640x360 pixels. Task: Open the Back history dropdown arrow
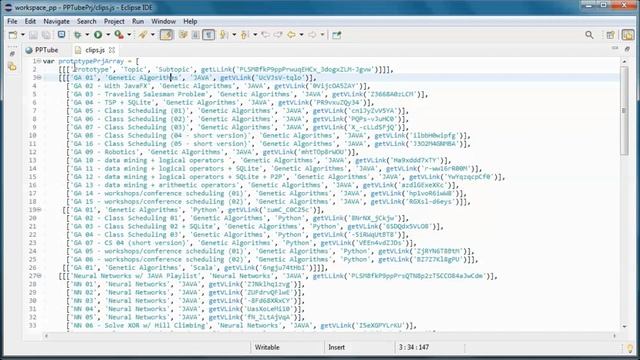[x=301, y=35]
